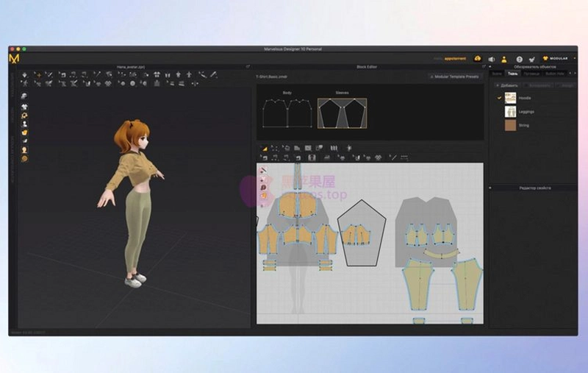
Task: Select the Hoodie fabric thumbnail
Action: tap(510, 99)
